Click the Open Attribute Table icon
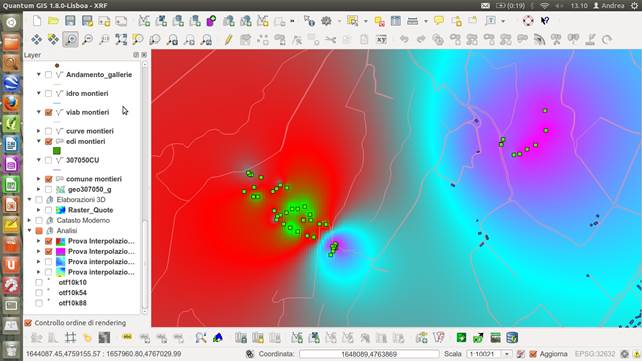 396,21
